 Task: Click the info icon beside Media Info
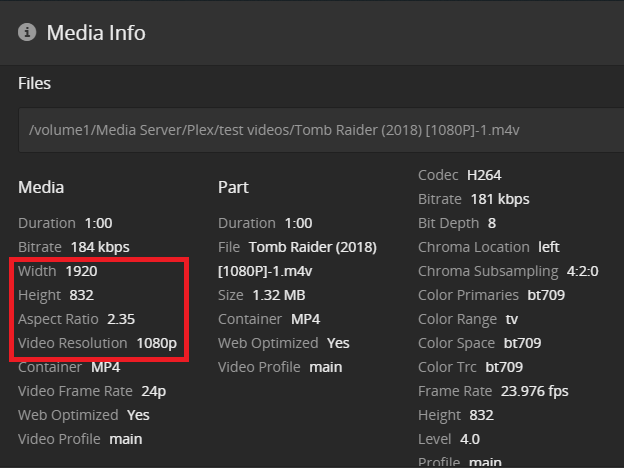(x=27, y=33)
